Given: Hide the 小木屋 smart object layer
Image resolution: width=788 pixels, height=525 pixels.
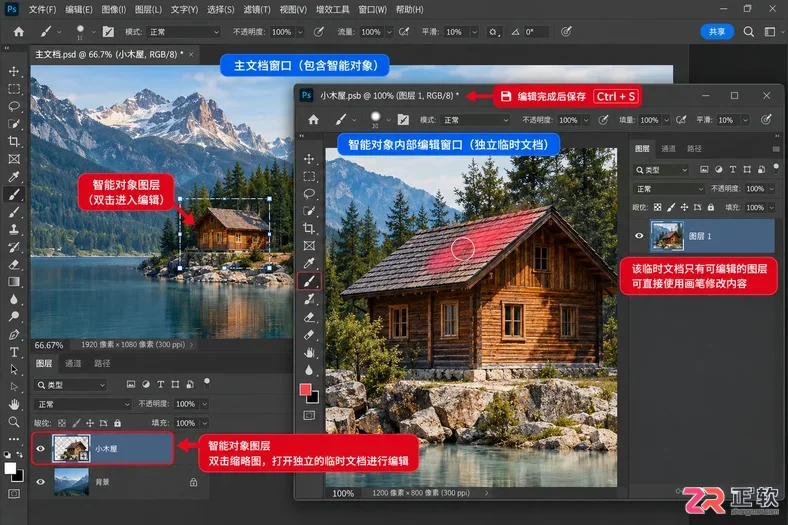Looking at the screenshot, I should [x=41, y=449].
